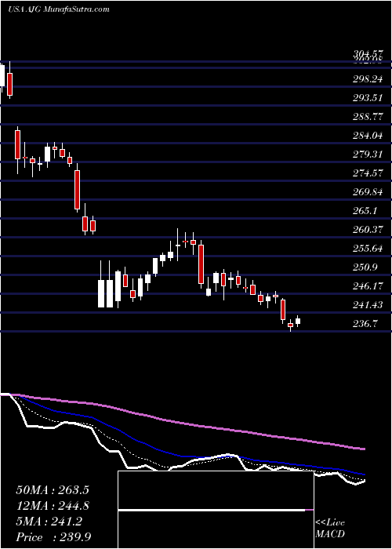Click the <<Live MACD label
This screenshot has width=392, height=549.
click(330, 528)
